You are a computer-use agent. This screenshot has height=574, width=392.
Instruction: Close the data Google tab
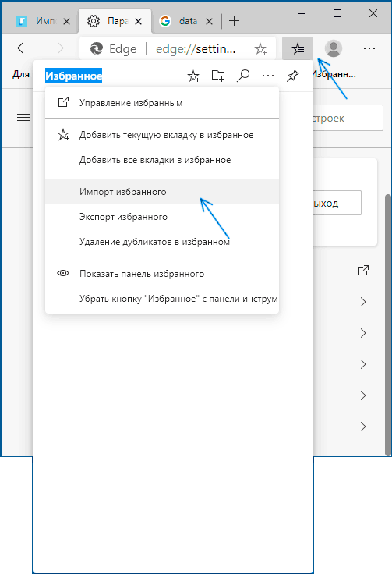(x=209, y=22)
